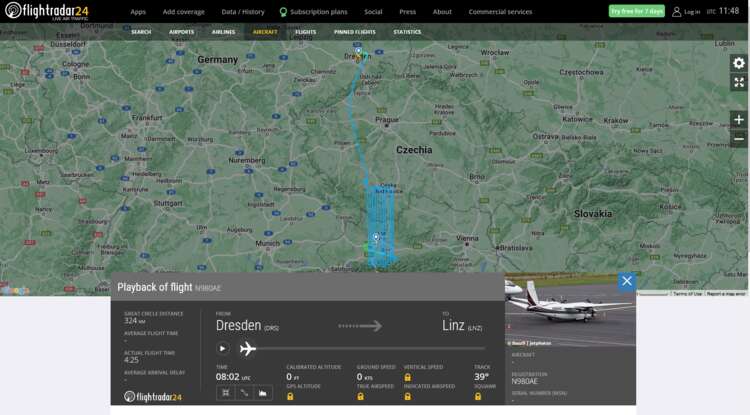Open the Social menu

[373, 12]
